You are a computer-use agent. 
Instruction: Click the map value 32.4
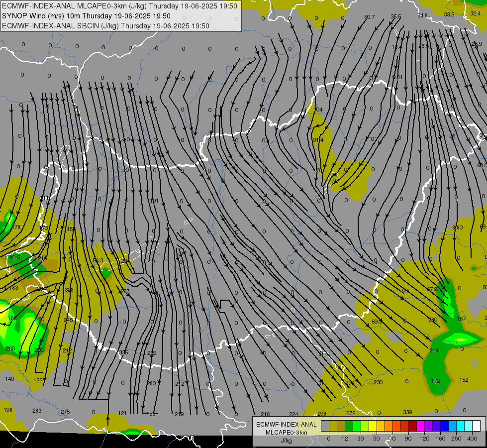click(x=475, y=13)
